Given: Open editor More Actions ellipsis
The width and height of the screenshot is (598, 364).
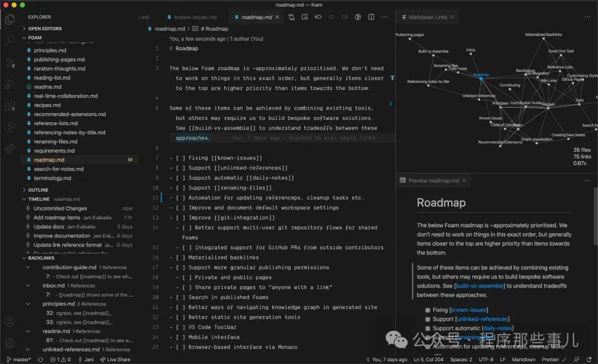Looking at the screenshot, I should [x=384, y=17].
